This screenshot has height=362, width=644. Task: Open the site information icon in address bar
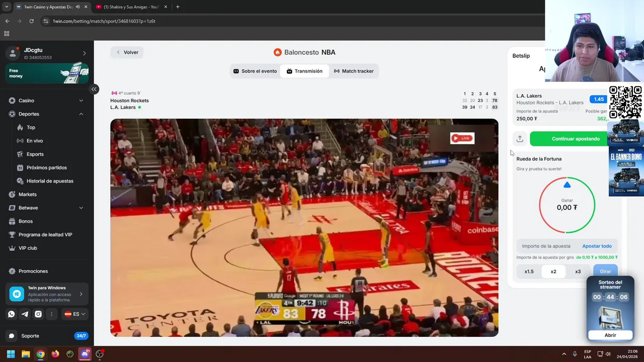point(46,21)
